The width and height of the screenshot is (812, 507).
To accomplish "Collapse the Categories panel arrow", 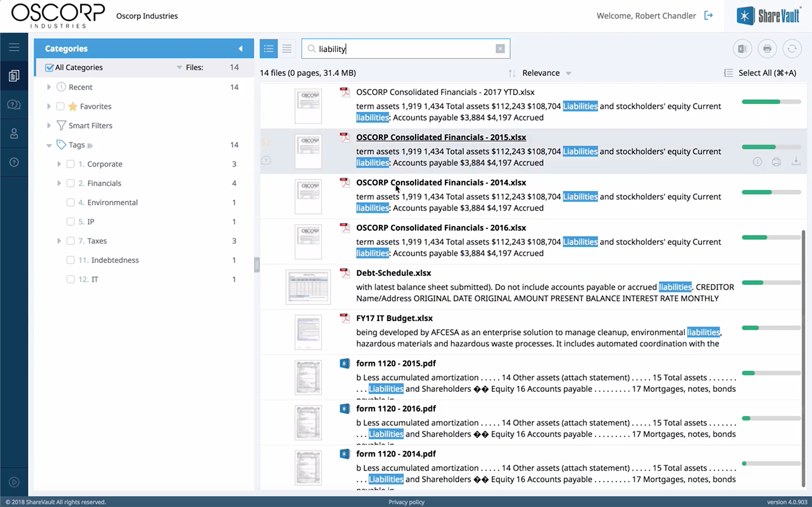I will coord(241,49).
